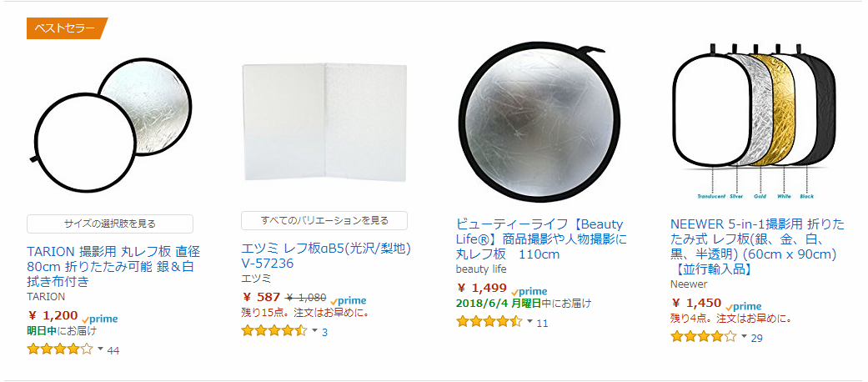Screen dimensions: 868x382
Task: Open the NEEWER 5-in-1撮影用 title link
Action: [757, 247]
